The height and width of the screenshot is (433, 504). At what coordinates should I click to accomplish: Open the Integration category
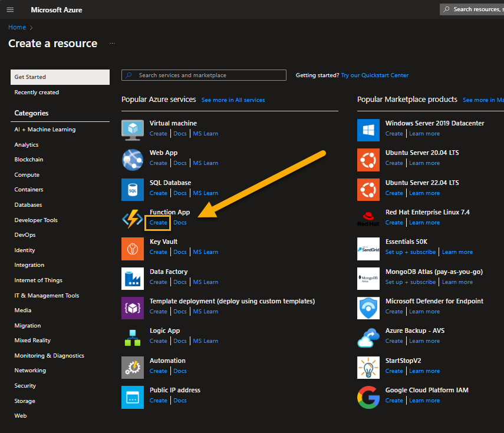[29, 265]
